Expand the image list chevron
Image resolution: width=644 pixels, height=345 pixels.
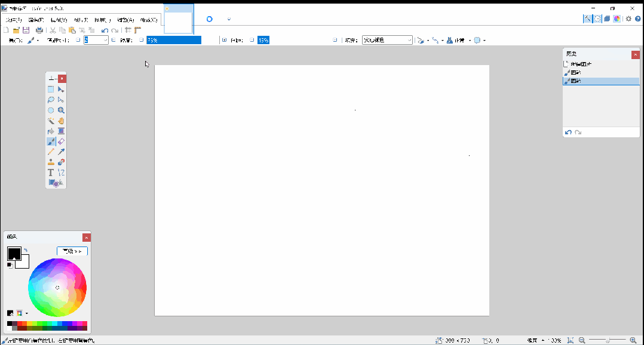(x=229, y=19)
